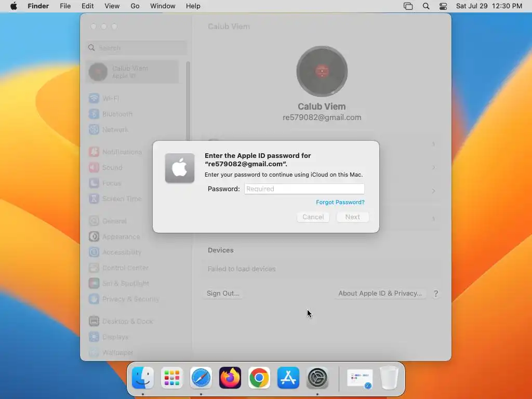Image resolution: width=532 pixels, height=399 pixels.
Task: Click the Password input field
Action: click(x=304, y=189)
